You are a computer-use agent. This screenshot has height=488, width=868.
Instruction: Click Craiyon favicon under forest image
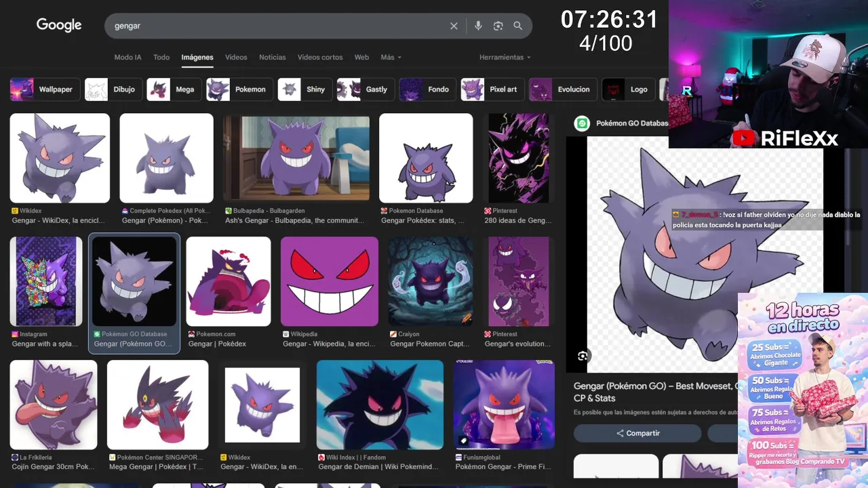[x=393, y=334]
